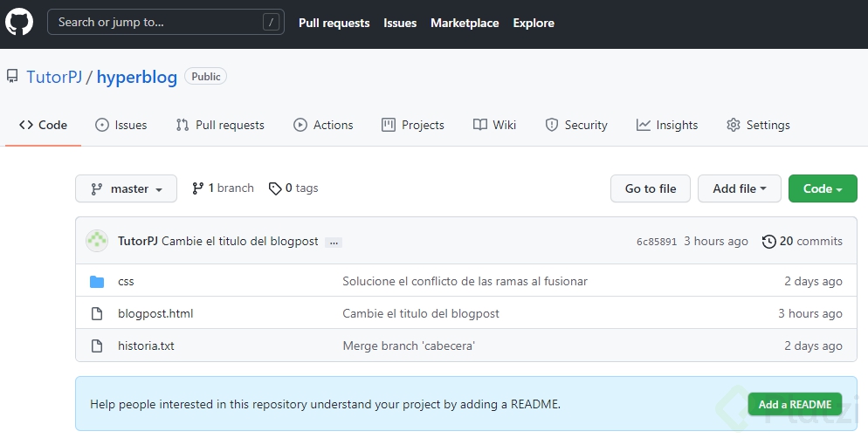This screenshot has height=438, width=868.
Task: Click '3 hours ago' in blogpost.html row
Action: [810, 313]
